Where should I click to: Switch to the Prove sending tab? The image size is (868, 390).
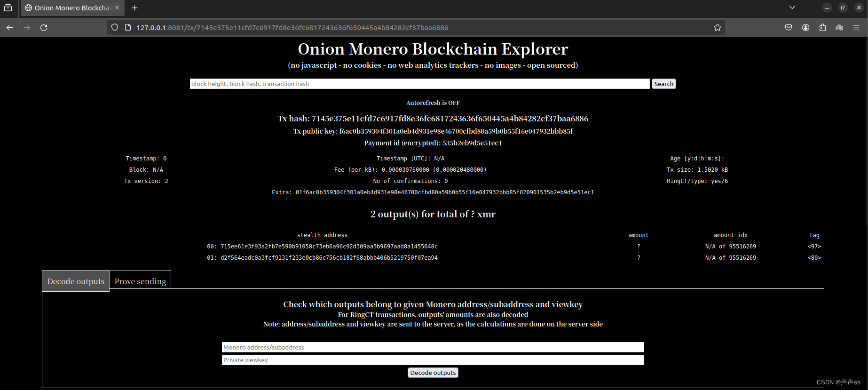click(140, 281)
